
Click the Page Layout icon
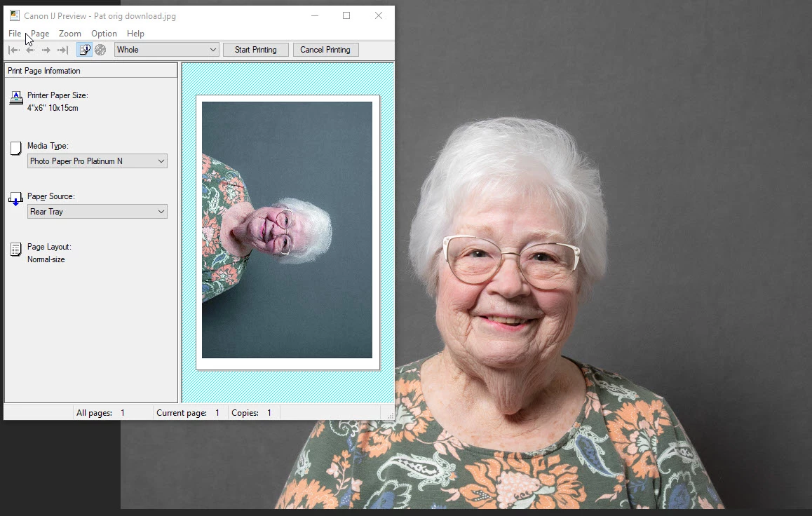click(16, 250)
